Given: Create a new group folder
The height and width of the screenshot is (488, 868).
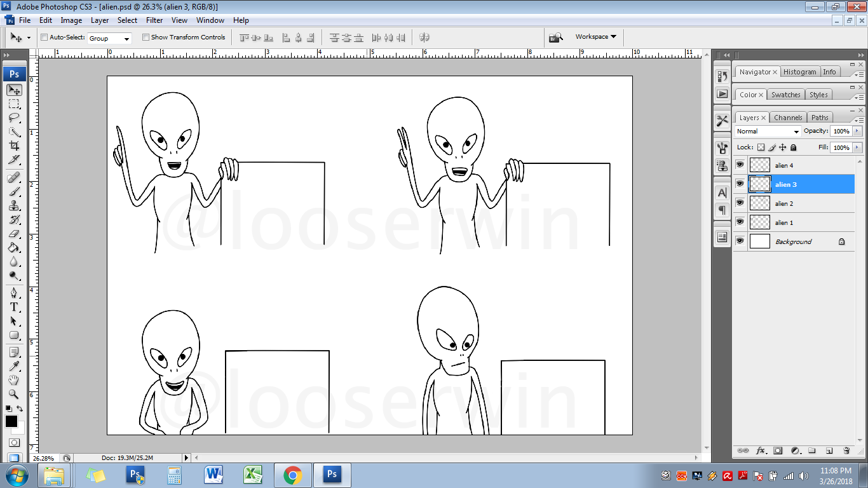Looking at the screenshot, I should coord(812,451).
